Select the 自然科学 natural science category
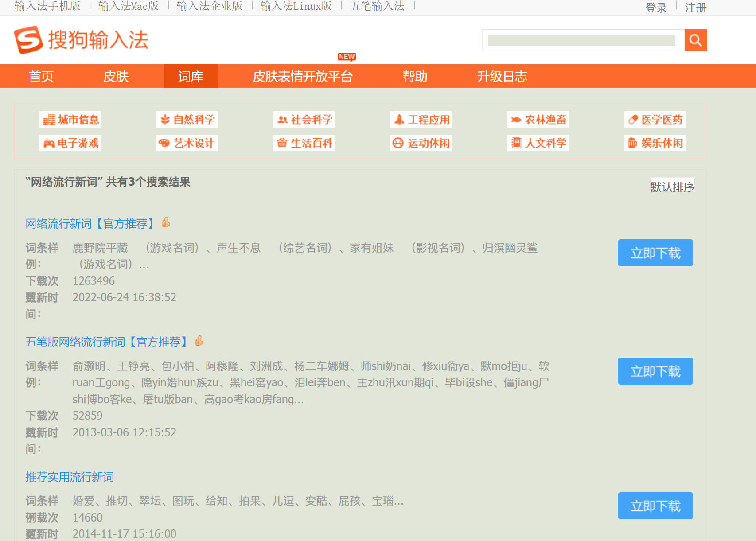This screenshot has width=756, height=541. click(187, 119)
